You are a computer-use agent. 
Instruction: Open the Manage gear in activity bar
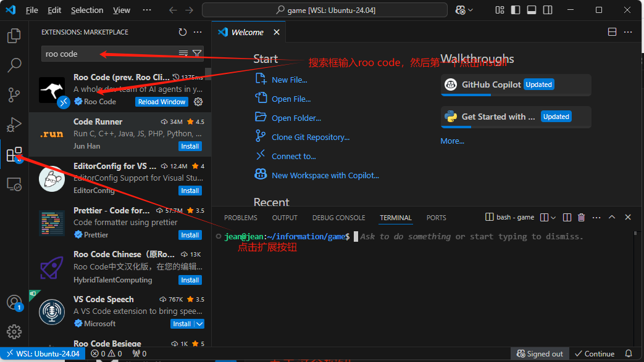click(14, 332)
